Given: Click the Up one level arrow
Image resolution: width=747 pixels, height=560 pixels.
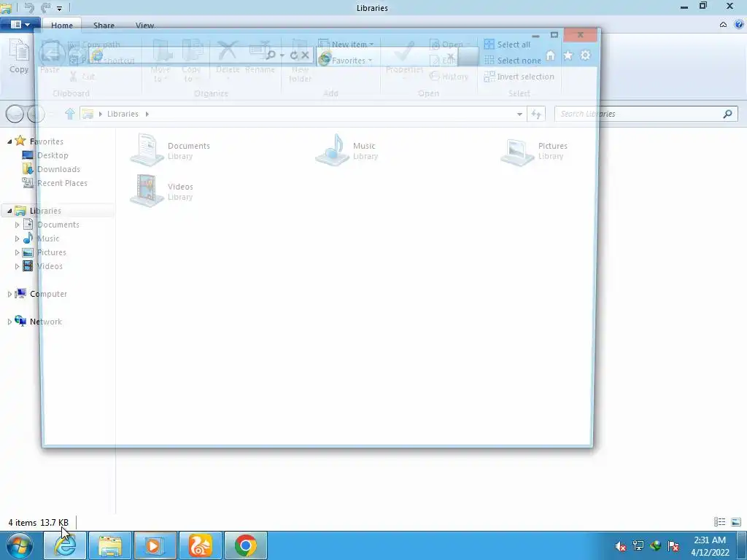Looking at the screenshot, I should coord(70,114).
